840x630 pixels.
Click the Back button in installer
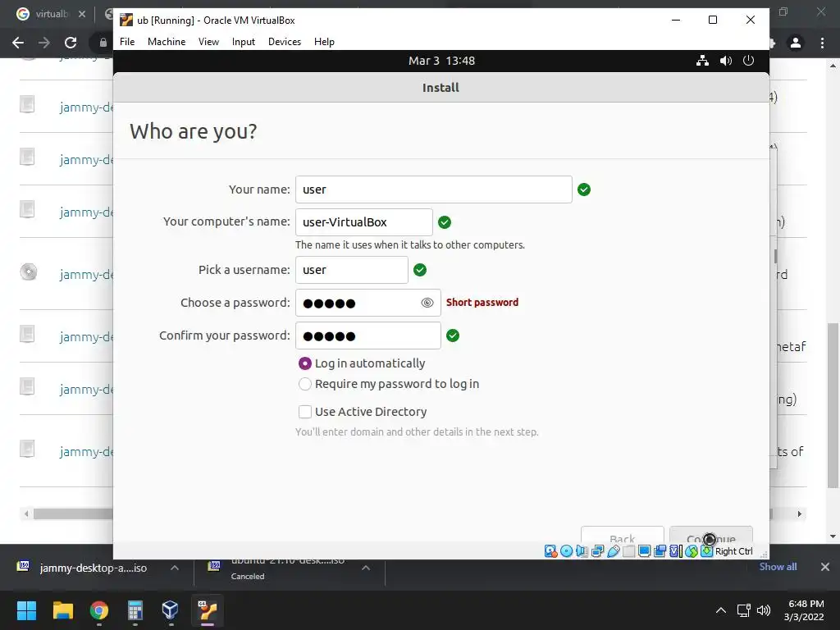(x=622, y=535)
